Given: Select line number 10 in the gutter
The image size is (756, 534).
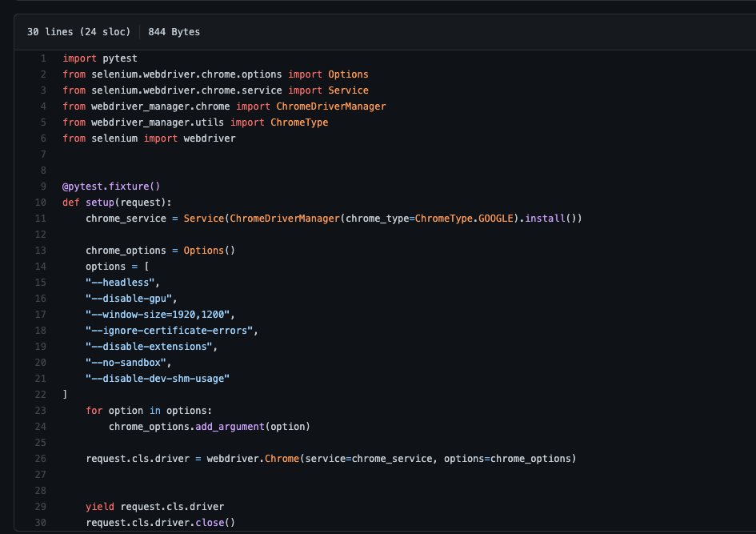Looking at the screenshot, I should (40, 202).
